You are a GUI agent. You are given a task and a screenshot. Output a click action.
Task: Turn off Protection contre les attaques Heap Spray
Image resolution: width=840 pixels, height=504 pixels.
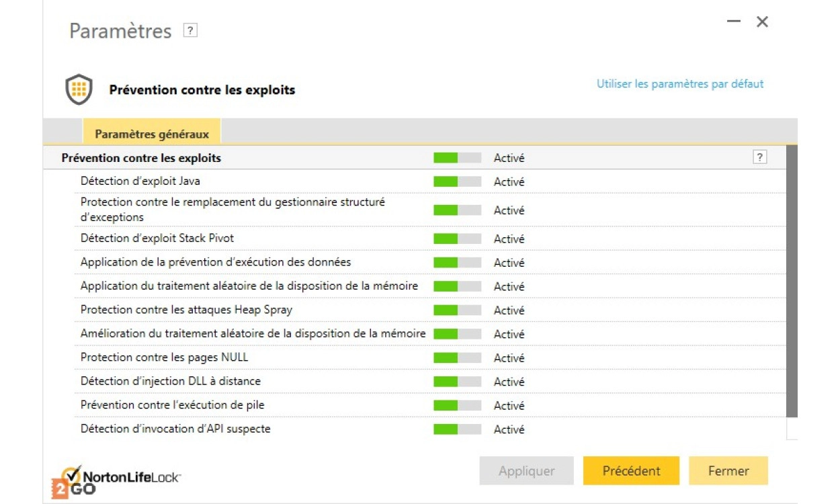[x=457, y=310]
